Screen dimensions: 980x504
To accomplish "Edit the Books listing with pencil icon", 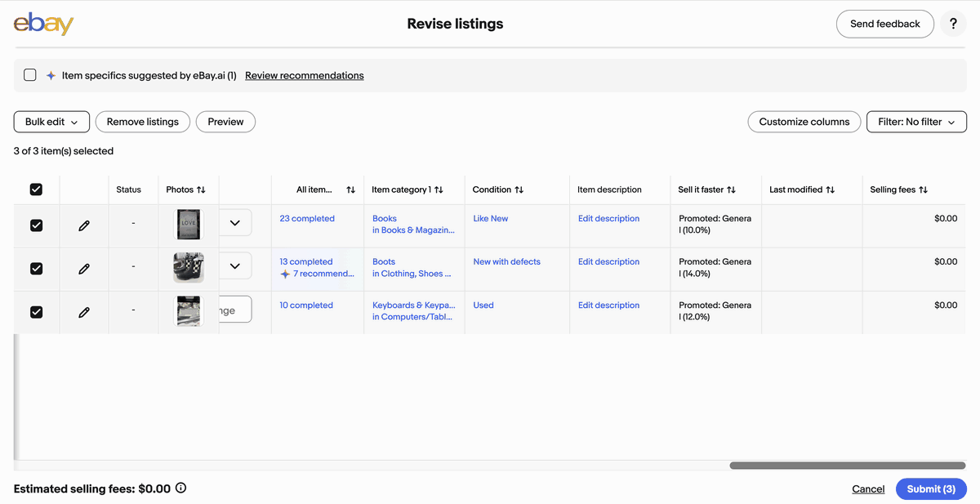I will coord(84,225).
